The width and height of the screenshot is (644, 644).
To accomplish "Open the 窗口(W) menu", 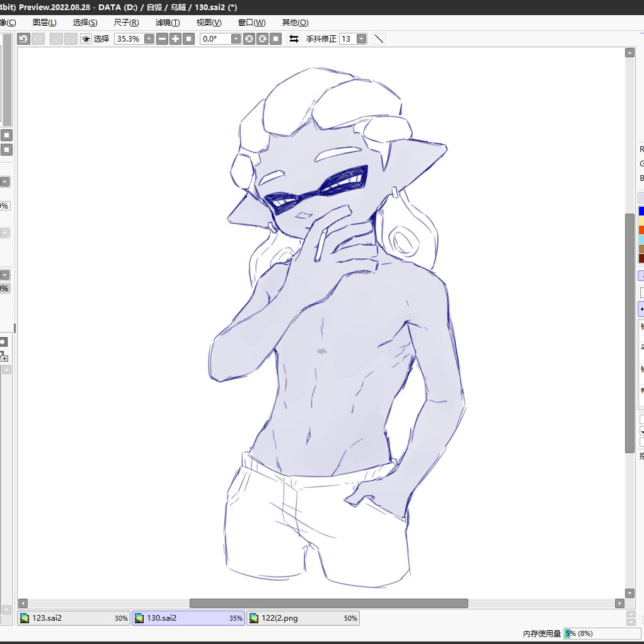I will click(252, 23).
